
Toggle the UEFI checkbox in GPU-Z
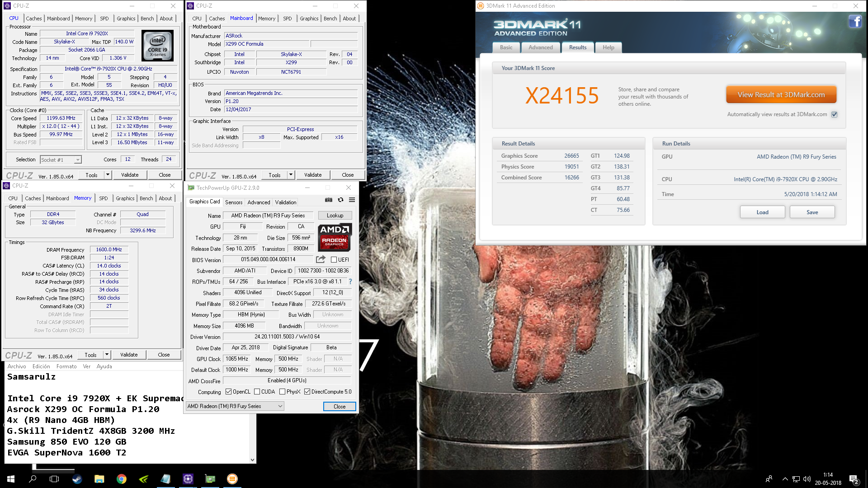pyautogui.click(x=334, y=260)
